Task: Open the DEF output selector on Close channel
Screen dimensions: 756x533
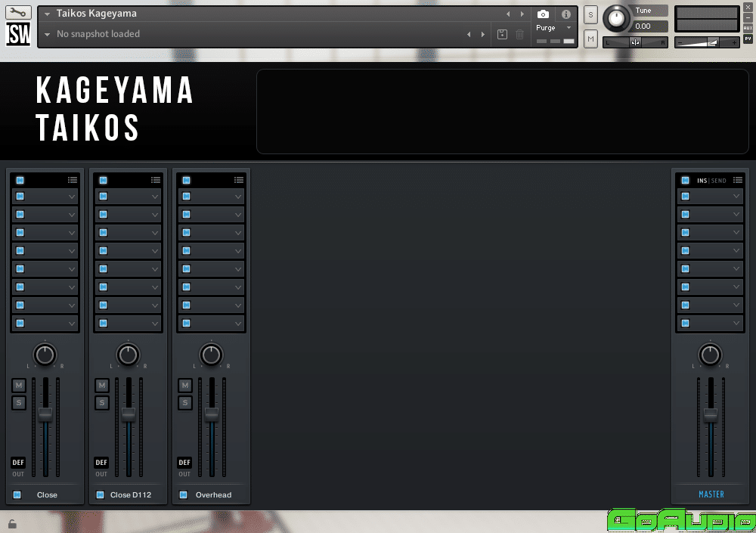Action: click(18, 462)
